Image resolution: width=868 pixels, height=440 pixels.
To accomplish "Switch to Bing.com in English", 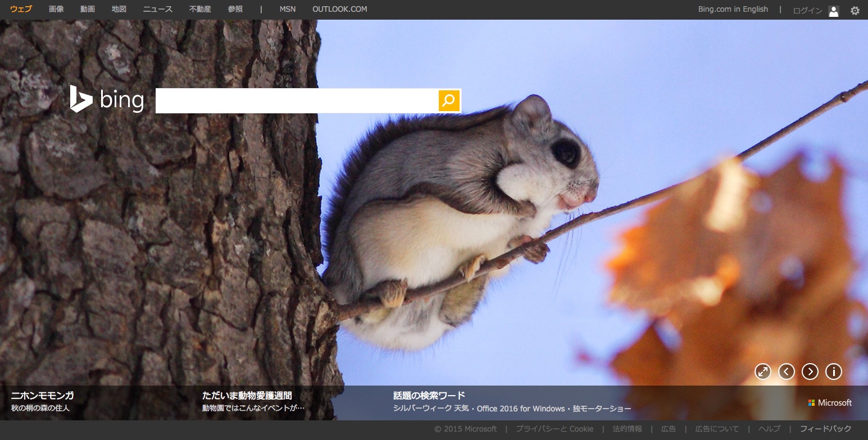I will coord(733,10).
